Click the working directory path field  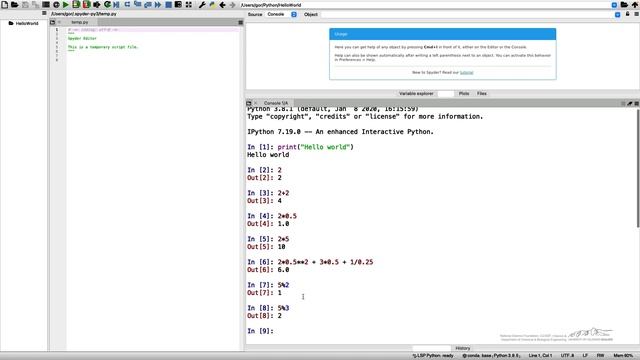click(425, 5)
